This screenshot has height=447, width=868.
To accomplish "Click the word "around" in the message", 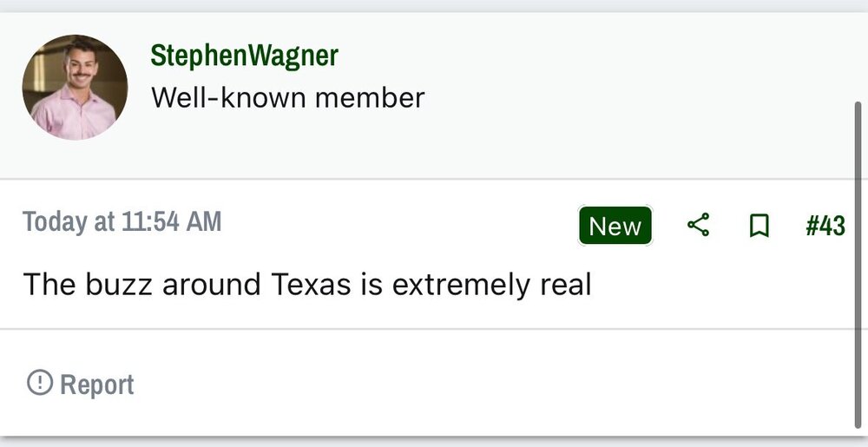I will (208, 285).
